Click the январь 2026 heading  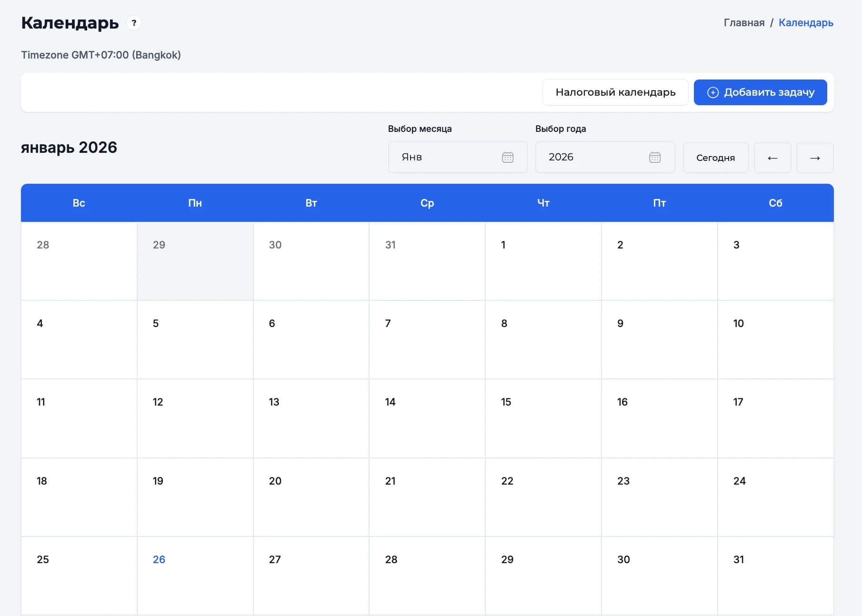click(x=69, y=148)
